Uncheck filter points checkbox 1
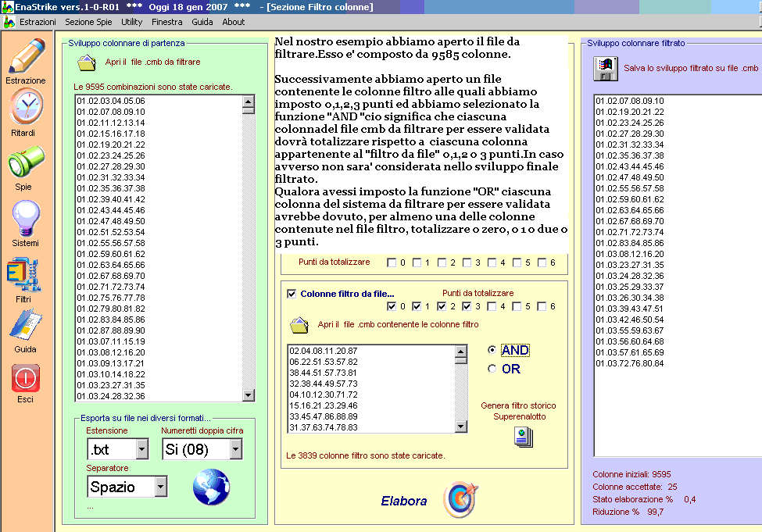 point(417,306)
